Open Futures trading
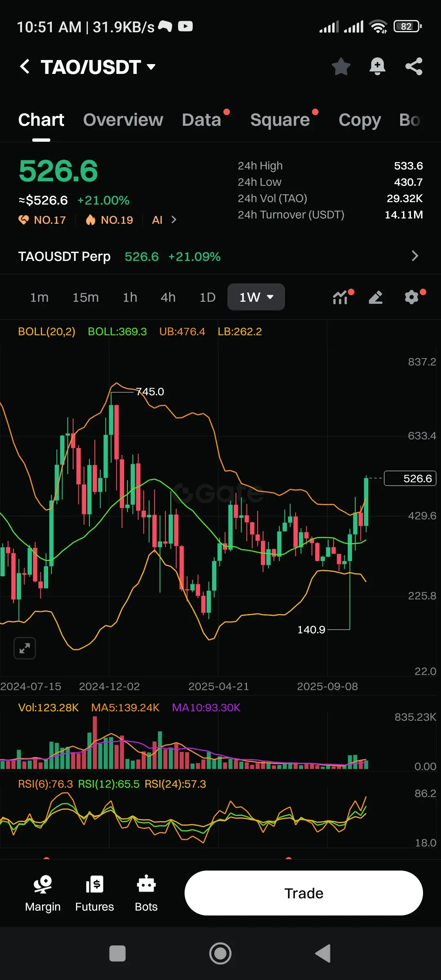441x980 pixels. [x=94, y=893]
